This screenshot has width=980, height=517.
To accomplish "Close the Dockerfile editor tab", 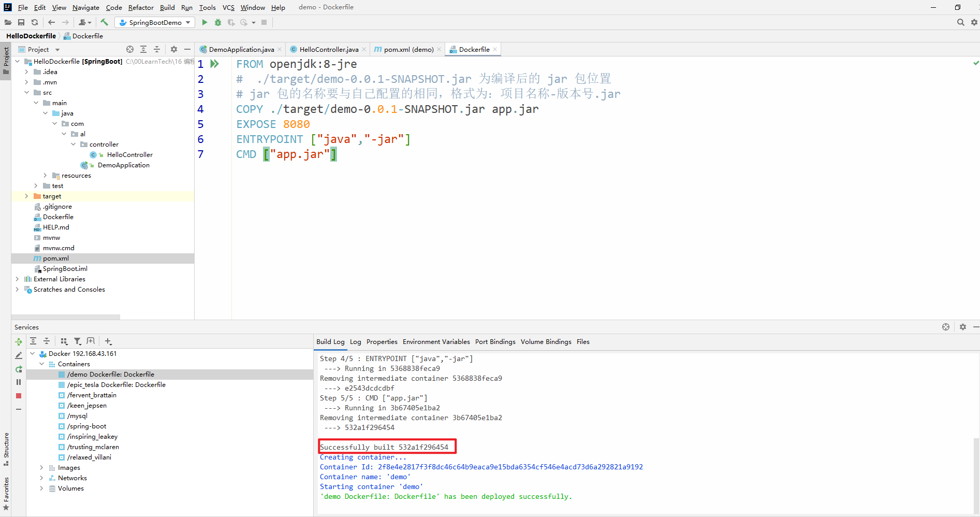I will [x=495, y=49].
